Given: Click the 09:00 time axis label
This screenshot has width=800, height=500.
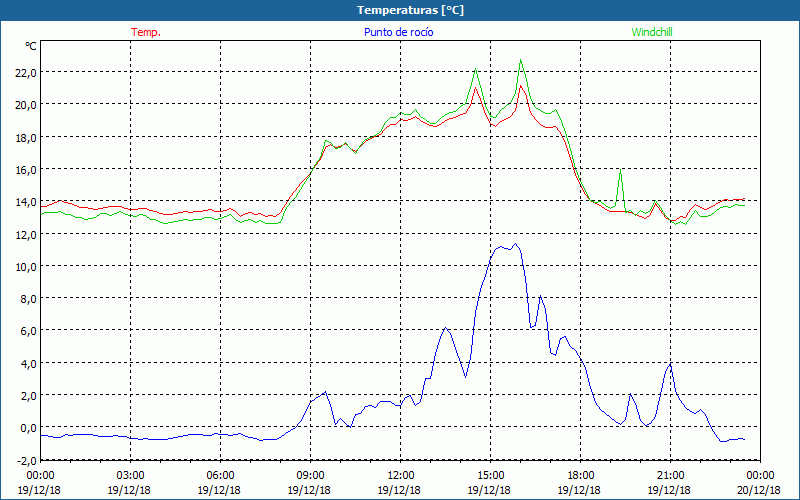Looking at the screenshot, I should point(310,476).
